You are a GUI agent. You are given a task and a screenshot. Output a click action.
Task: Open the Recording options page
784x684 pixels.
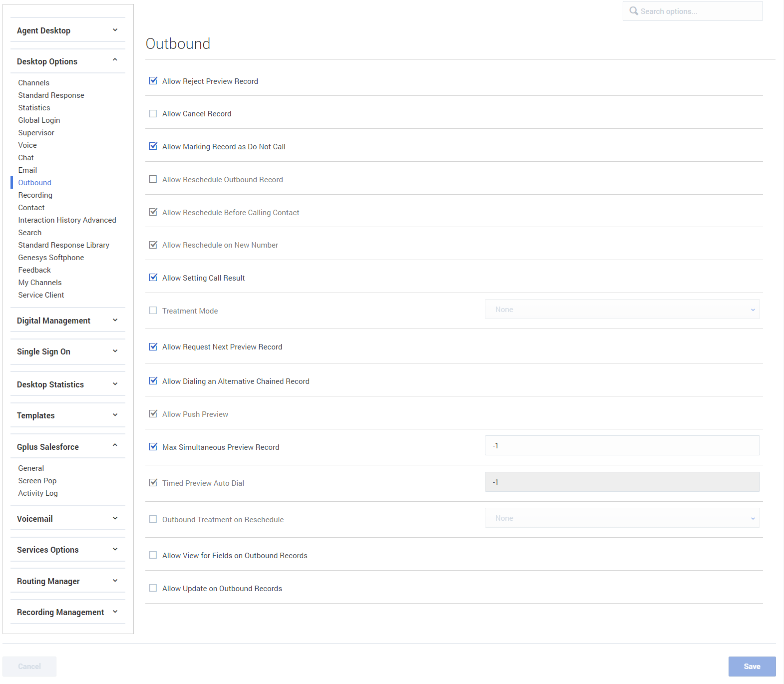35,195
